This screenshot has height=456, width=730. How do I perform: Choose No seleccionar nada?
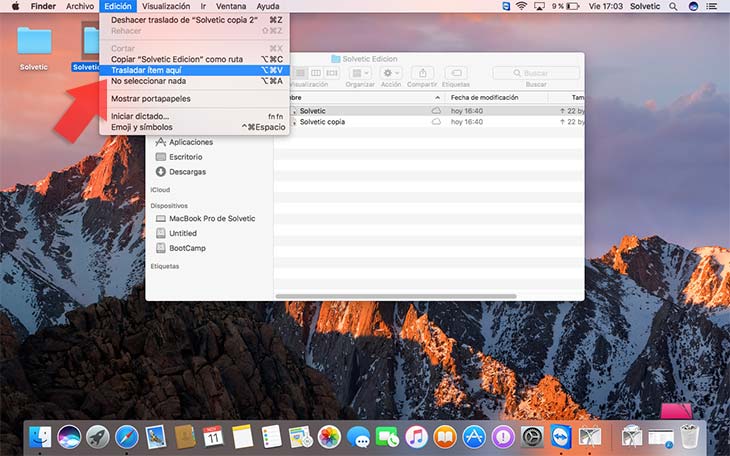click(195, 81)
